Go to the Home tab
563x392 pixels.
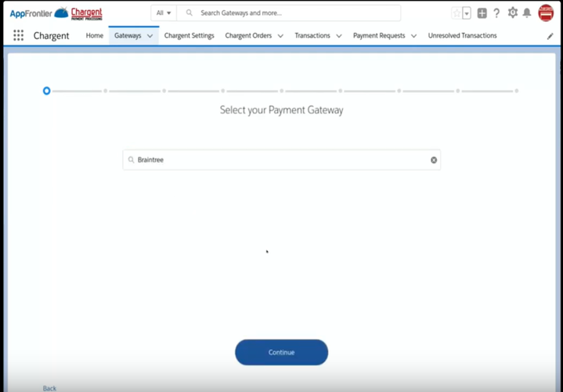[94, 36]
